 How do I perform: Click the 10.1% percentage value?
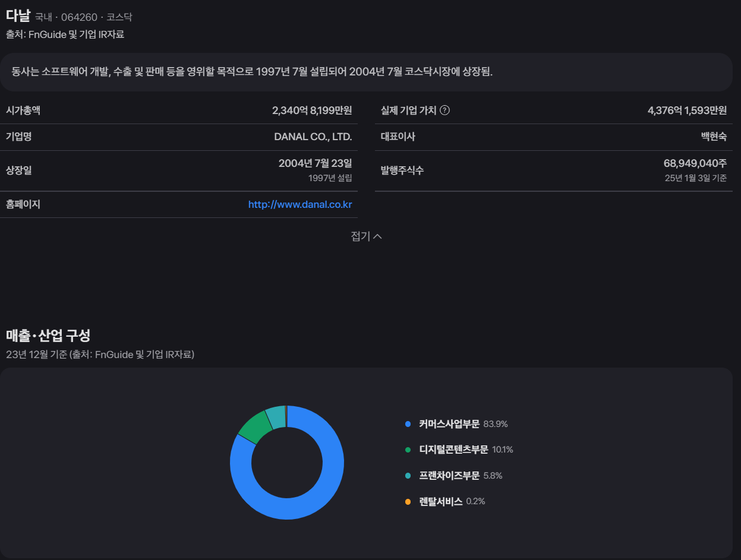[x=503, y=450]
